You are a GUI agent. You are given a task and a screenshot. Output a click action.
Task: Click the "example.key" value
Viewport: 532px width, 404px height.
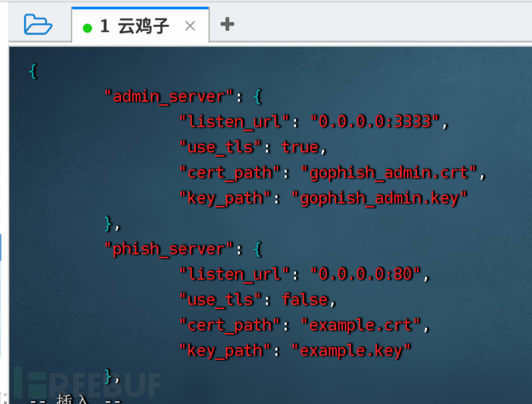point(352,350)
